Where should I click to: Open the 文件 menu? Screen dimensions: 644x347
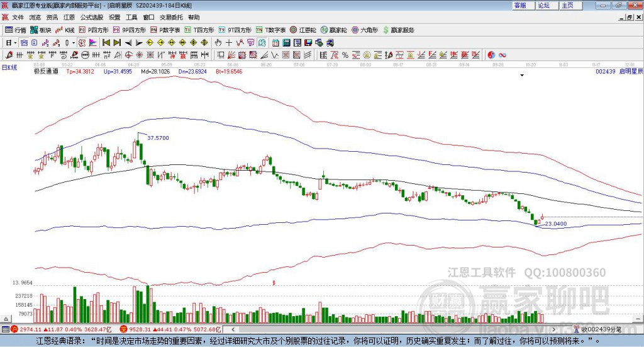(18, 17)
